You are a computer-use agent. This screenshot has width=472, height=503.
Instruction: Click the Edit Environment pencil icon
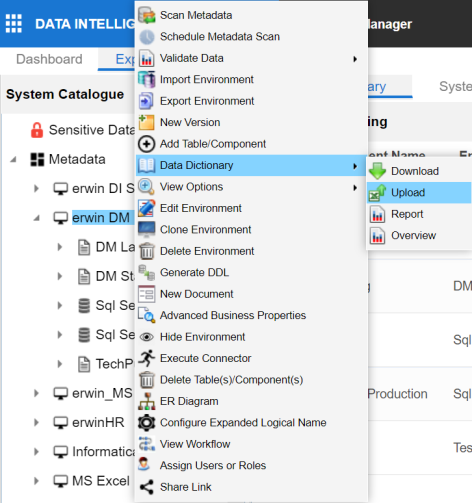(x=147, y=208)
